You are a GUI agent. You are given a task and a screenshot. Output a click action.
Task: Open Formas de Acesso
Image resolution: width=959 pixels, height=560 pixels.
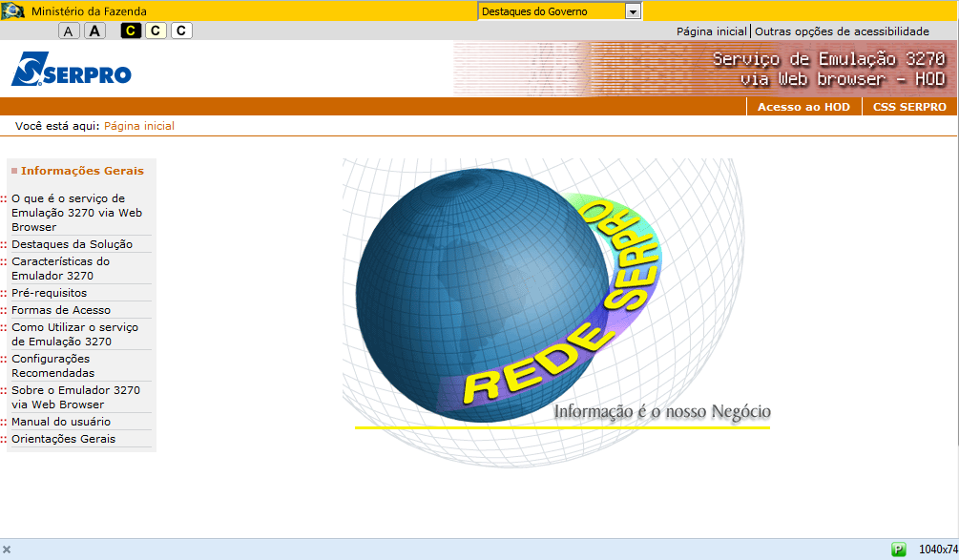pyautogui.click(x=61, y=310)
